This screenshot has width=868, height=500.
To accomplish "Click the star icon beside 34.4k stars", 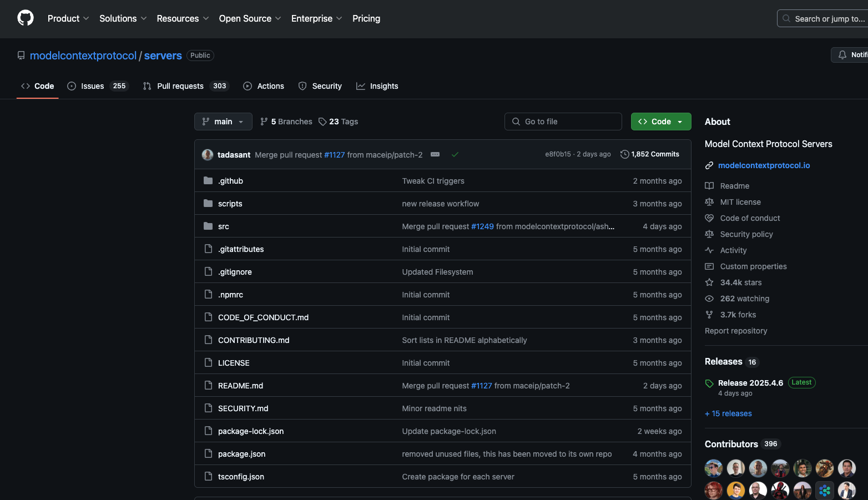I will [709, 282].
